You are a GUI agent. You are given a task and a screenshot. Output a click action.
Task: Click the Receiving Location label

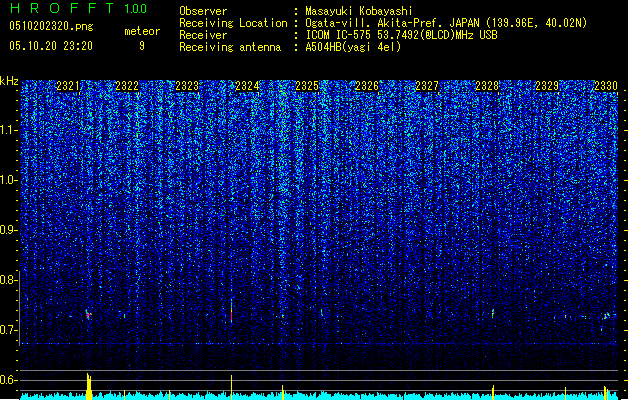pos(233,23)
